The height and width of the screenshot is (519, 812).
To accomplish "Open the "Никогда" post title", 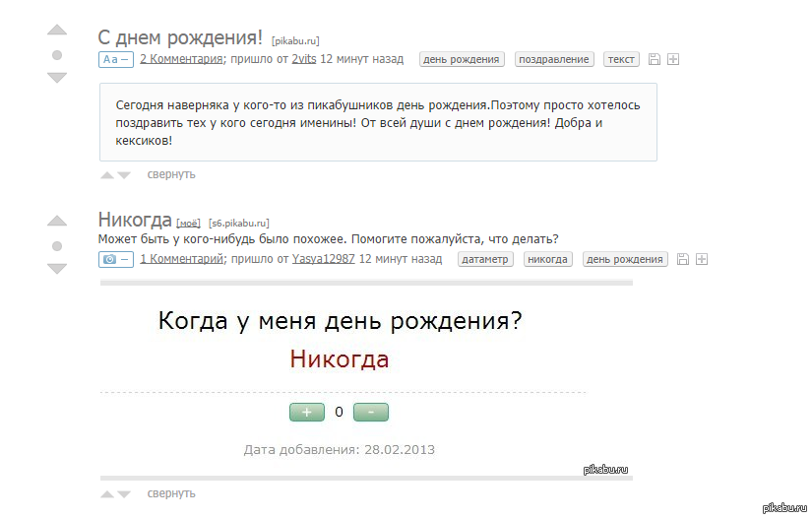I will tap(135, 220).
